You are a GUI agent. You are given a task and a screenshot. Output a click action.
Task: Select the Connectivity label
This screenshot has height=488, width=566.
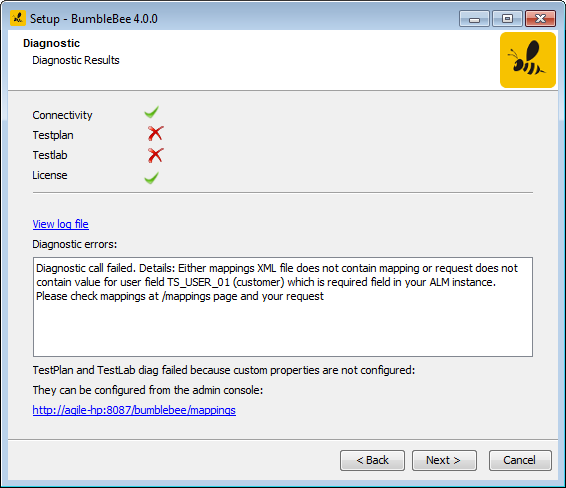click(62, 115)
